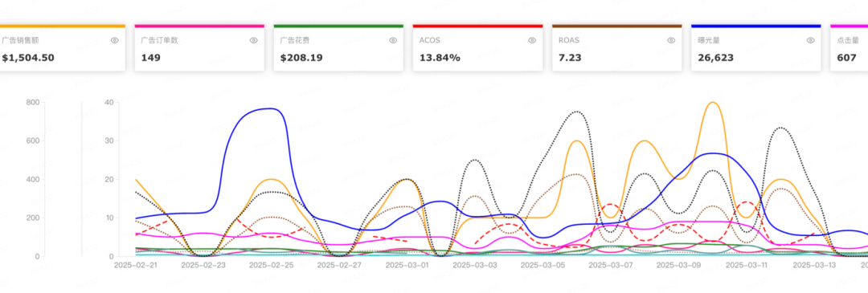Image resolution: width=868 pixels, height=293 pixels.
Task: Click the 26,623 impressions value
Action: (x=715, y=58)
